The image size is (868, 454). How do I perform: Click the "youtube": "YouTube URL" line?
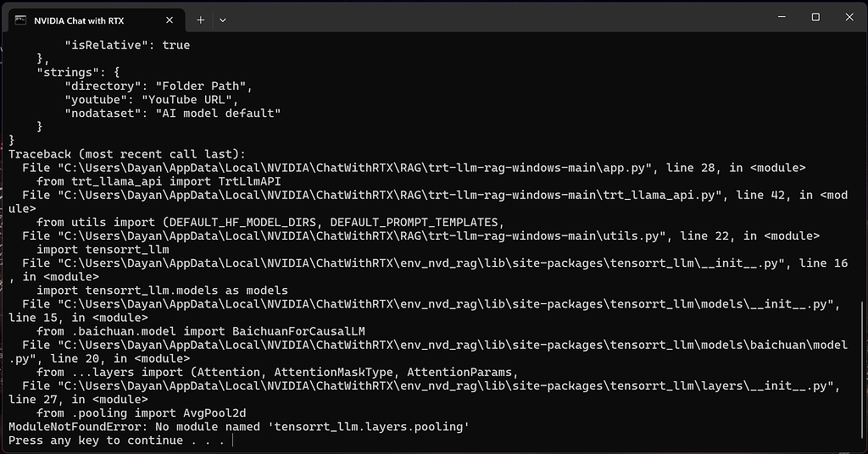[152, 100]
